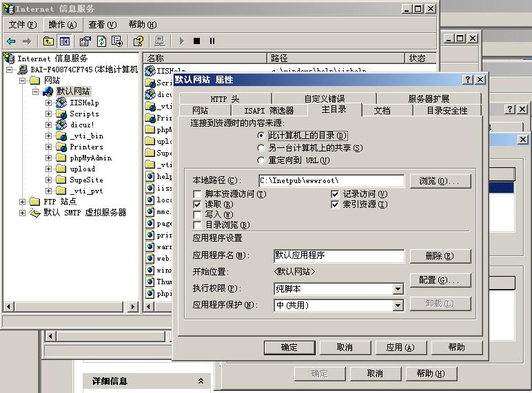Enable the 目录浏览 checkbox

197,225
